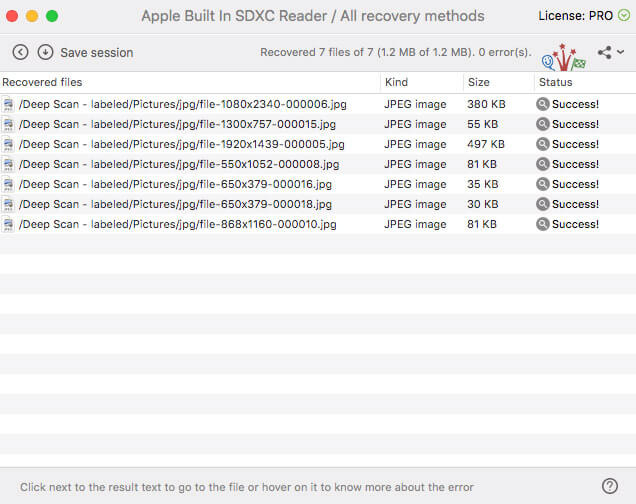Click Success! status for file-550x1052-000008.jpg
636x504 pixels.
tap(575, 164)
